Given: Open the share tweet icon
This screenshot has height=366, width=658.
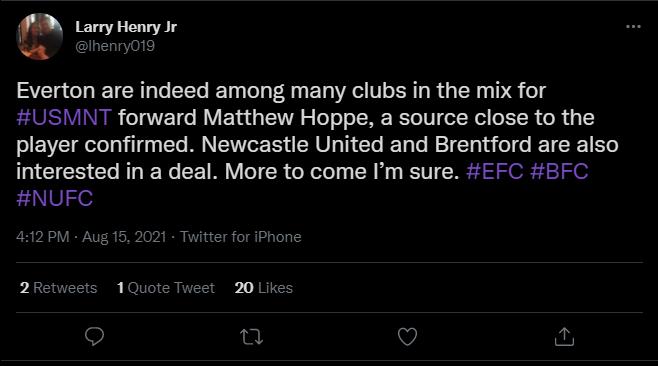Looking at the screenshot, I should tap(564, 337).
